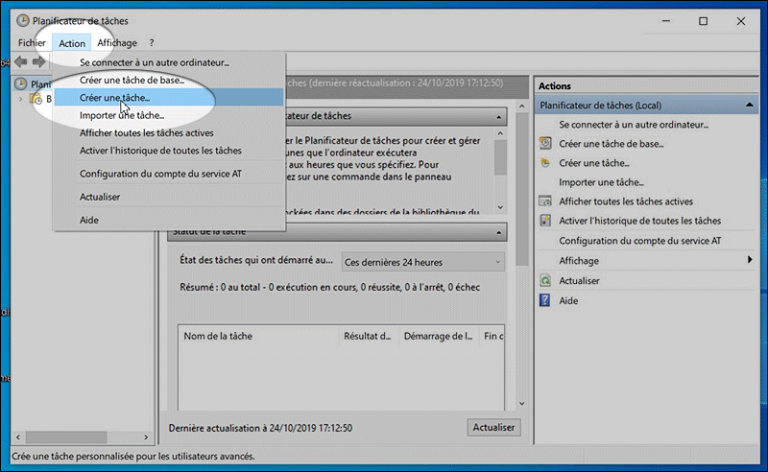This screenshot has height=472, width=768.
Task: Click the 'Créer une tâche de base' icon in Actions pane
Action: [x=545, y=144]
